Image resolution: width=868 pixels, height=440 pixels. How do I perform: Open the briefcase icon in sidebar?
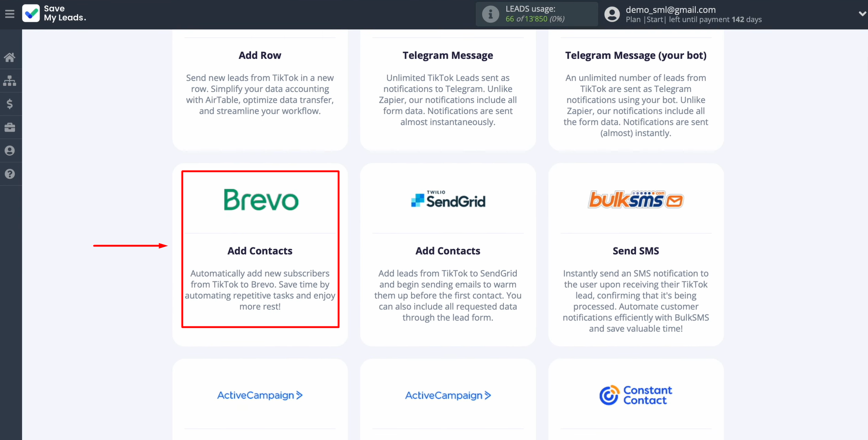[x=10, y=127]
